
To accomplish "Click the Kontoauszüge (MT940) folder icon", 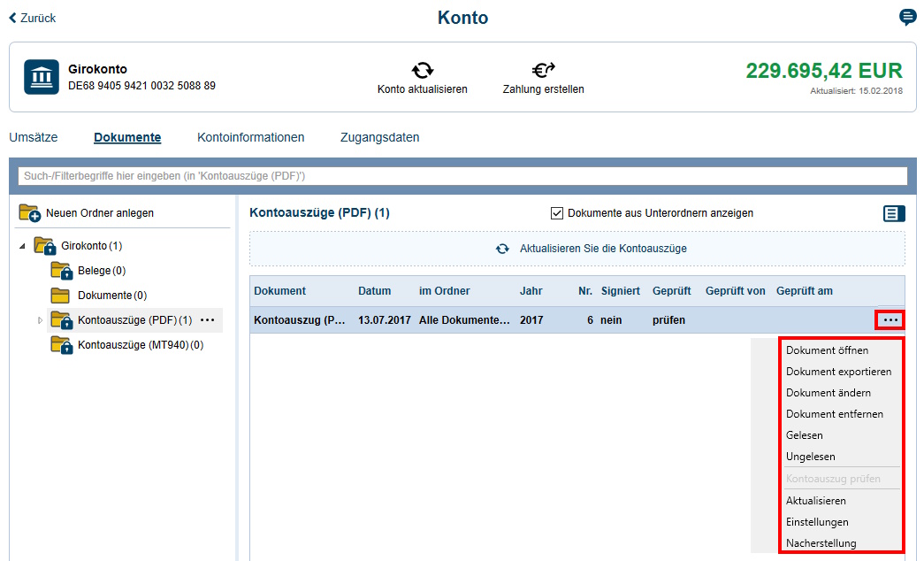I will (x=63, y=344).
